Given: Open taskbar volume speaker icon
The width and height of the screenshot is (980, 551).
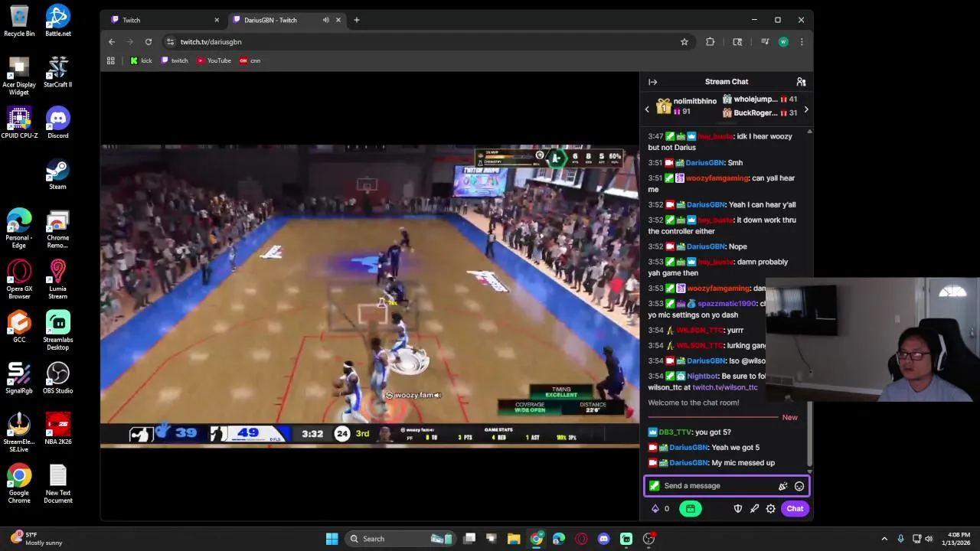Looking at the screenshot, I should (929, 539).
